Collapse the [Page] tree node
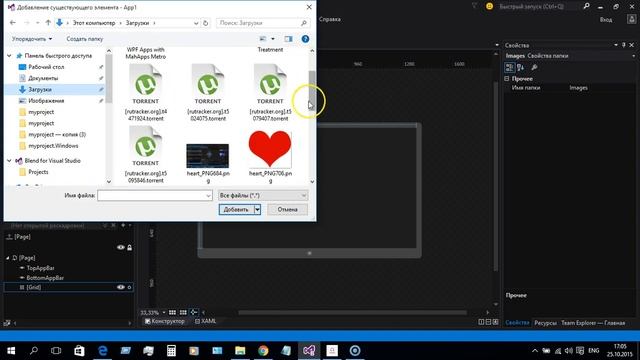 coord(8,258)
